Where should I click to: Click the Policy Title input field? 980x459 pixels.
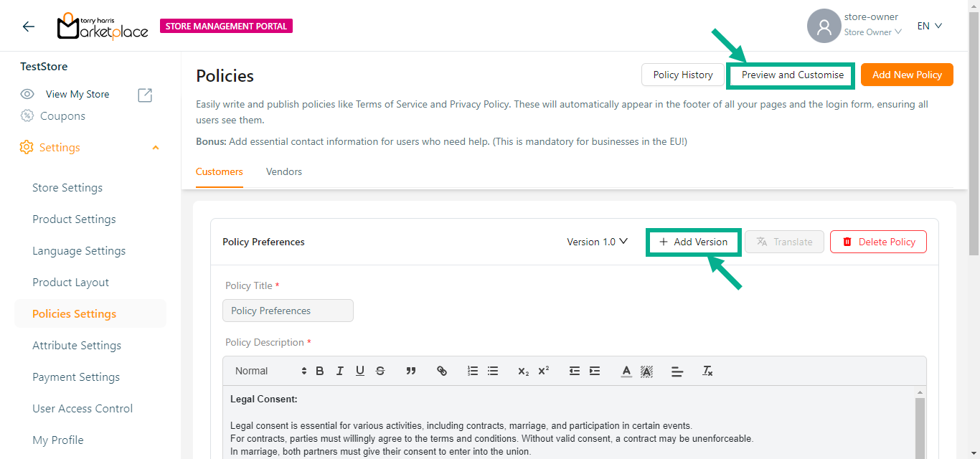(x=288, y=311)
